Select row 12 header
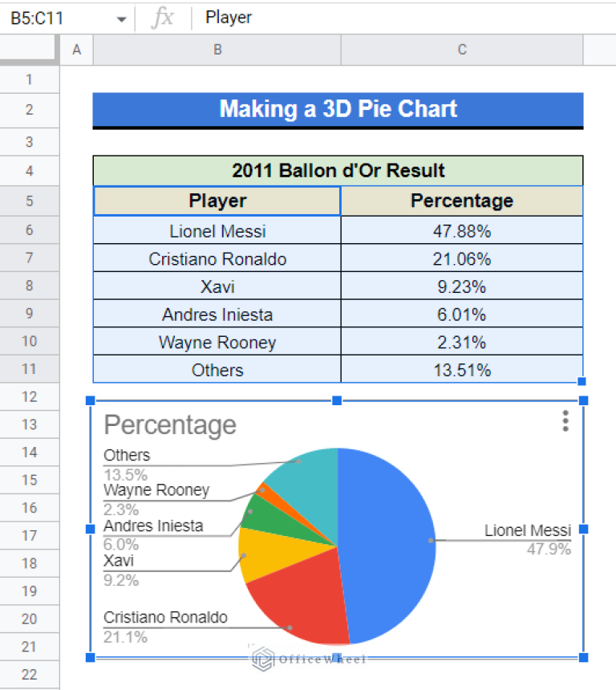Viewport: 616px width, 690px height. 30,397
